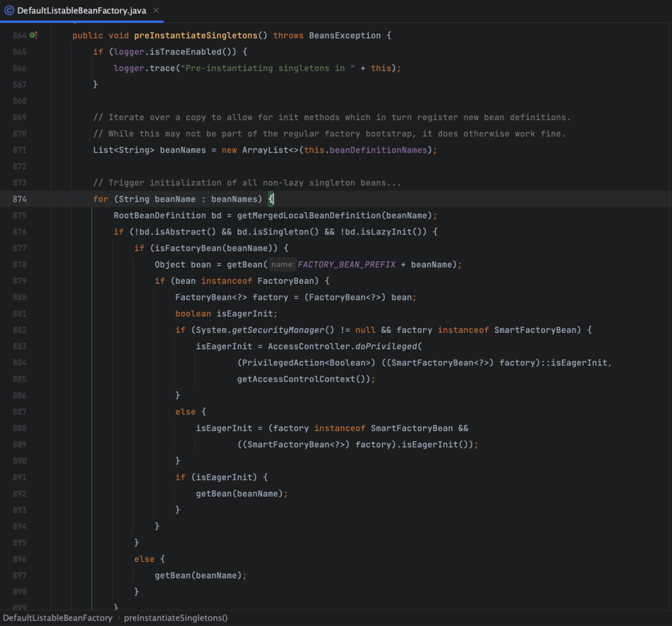The image size is (672, 626).
Task: Click line number 878 in the gutter
Action: point(19,264)
